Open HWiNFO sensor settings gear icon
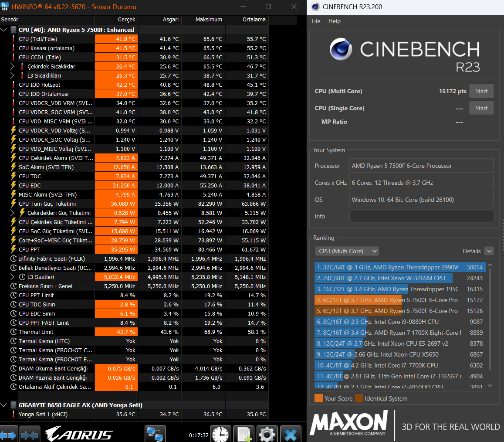This screenshot has height=442, width=504. tap(267, 435)
